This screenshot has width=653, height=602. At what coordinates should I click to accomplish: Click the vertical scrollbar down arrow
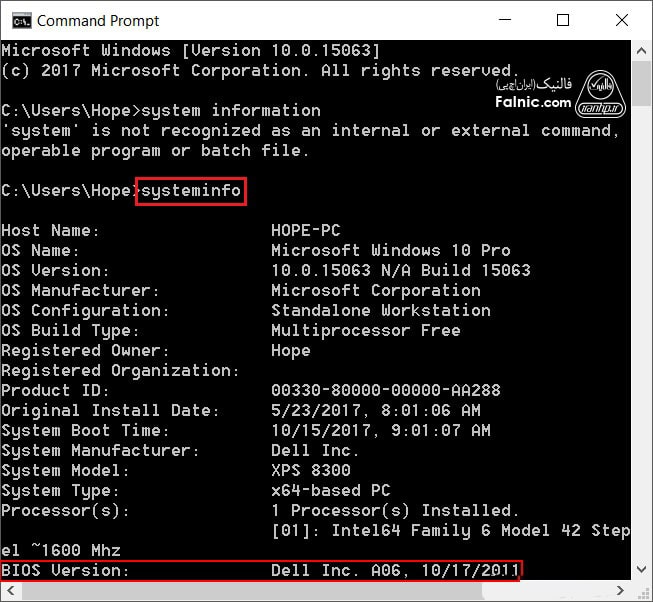pyautogui.click(x=642, y=571)
